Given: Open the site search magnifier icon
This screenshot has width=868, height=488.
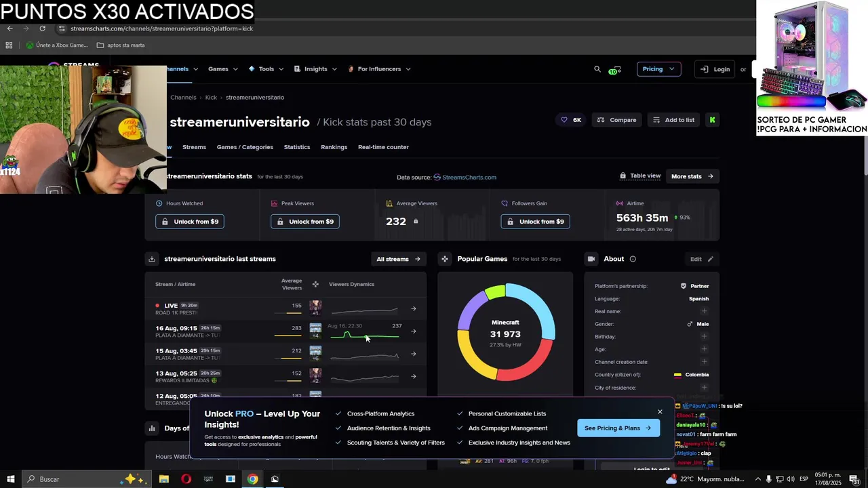Looking at the screenshot, I should point(597,69).
